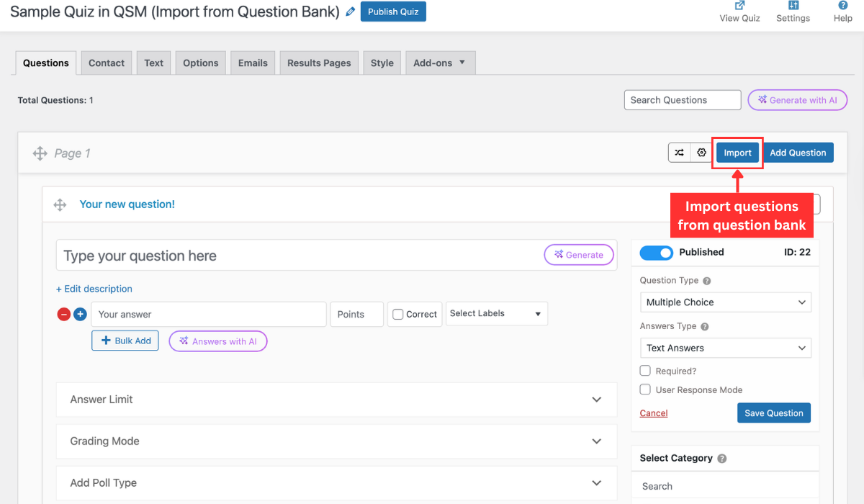This screenshot has width=864, height=504.
Task: Remove the answer row with the red minus icon
Action: [x=63, y=314]
